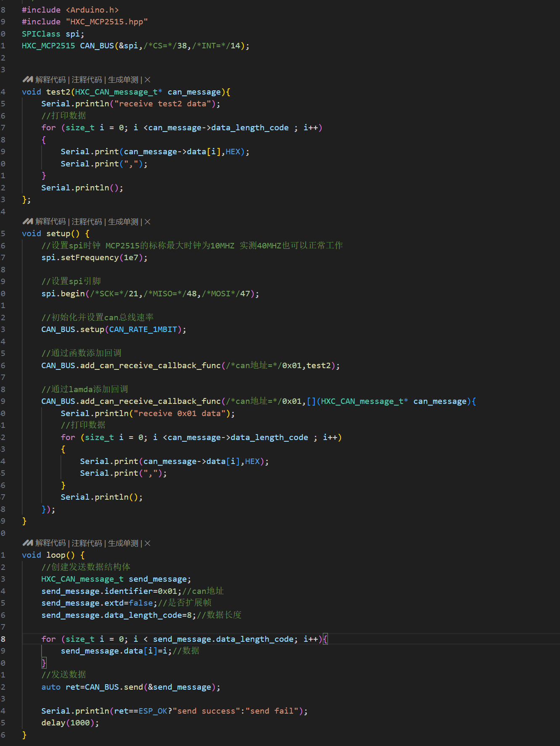Click the CAN_RATE_1MBIT constant in setup
This screenshot has height=746, width=560.
click(143, 330)
